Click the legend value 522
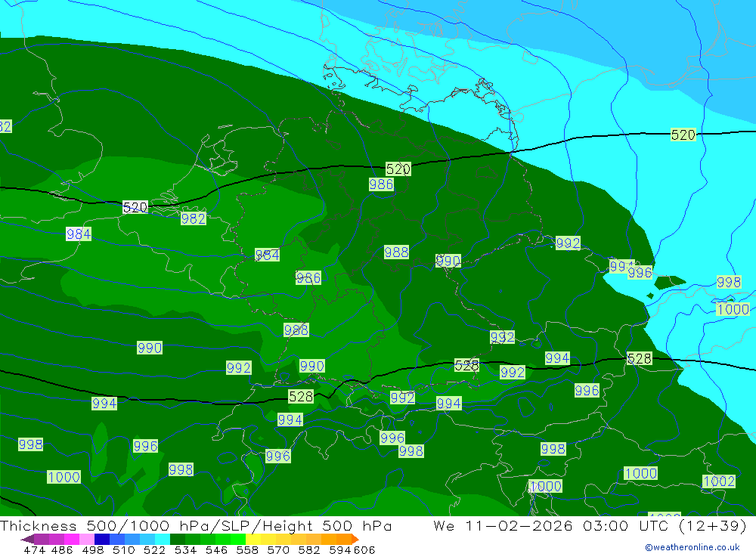This screenshot has width=756, height=554. pyautogui.click(x=155, y=550)
